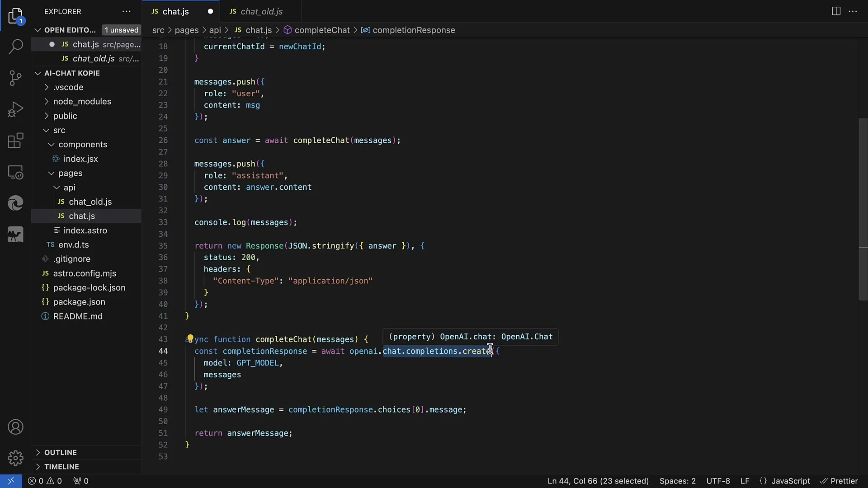The width and height of the screenshot is (868, 488).
Task: Open the Remote Explorer view
Action: tap(15, 172)
